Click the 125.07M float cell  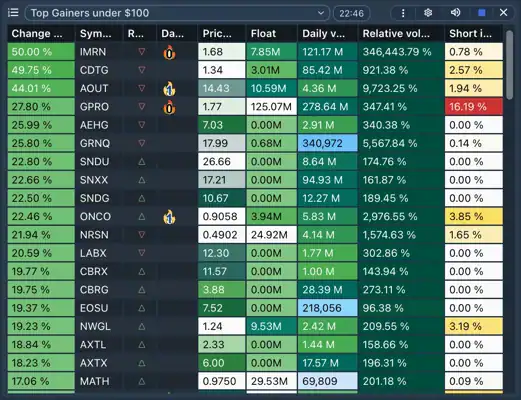pyautogui.click(x=272, y=107)
